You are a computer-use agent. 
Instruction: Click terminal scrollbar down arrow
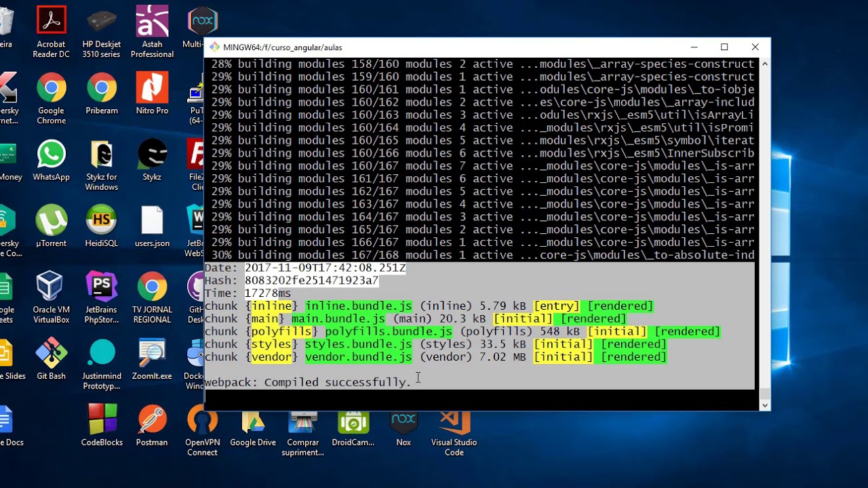coord(765,405)
